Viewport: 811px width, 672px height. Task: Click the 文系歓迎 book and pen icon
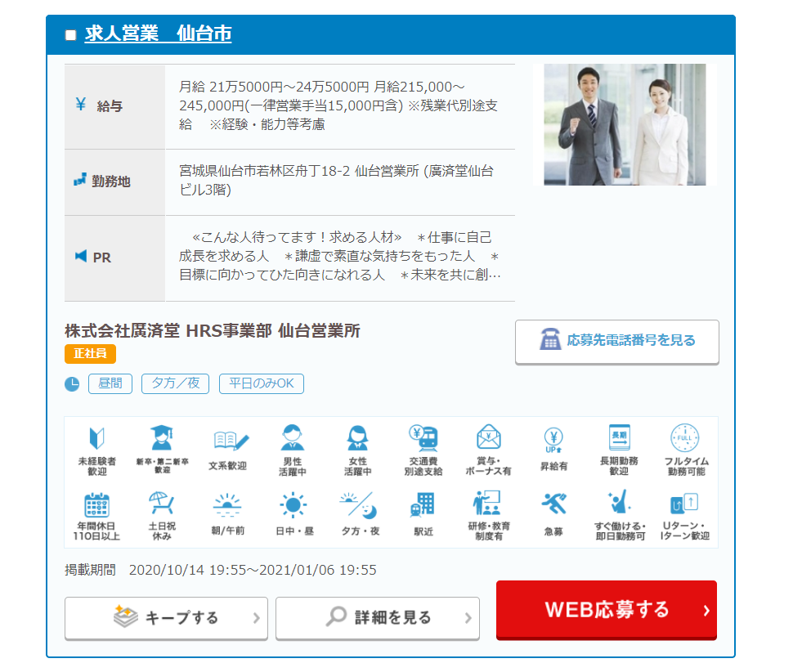point(231,441)
